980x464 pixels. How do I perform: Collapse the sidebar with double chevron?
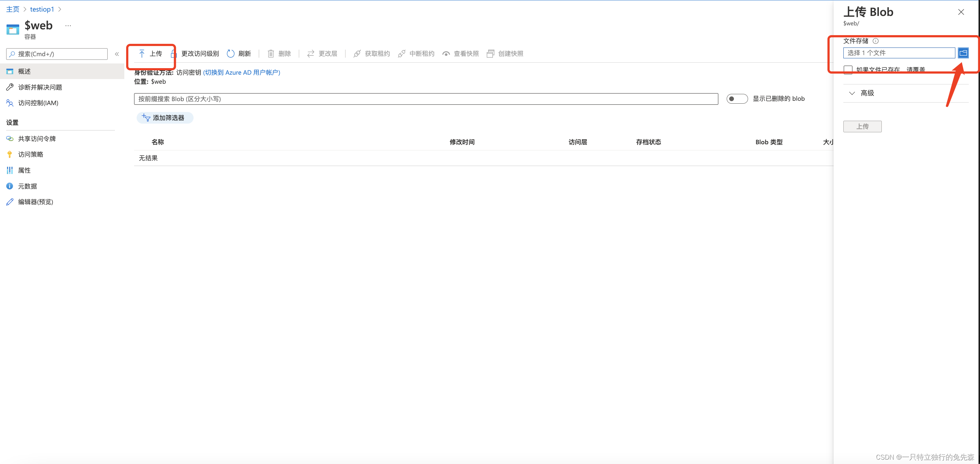117,54
